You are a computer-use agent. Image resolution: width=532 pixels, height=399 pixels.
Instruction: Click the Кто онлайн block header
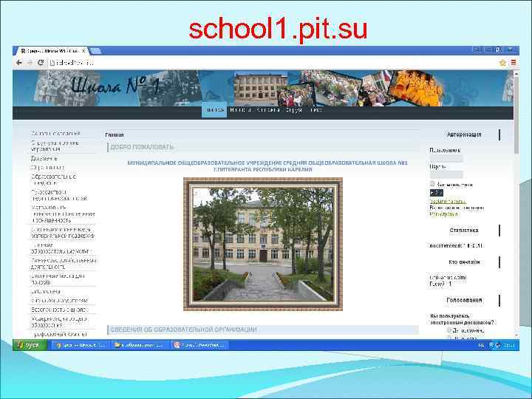464,262
